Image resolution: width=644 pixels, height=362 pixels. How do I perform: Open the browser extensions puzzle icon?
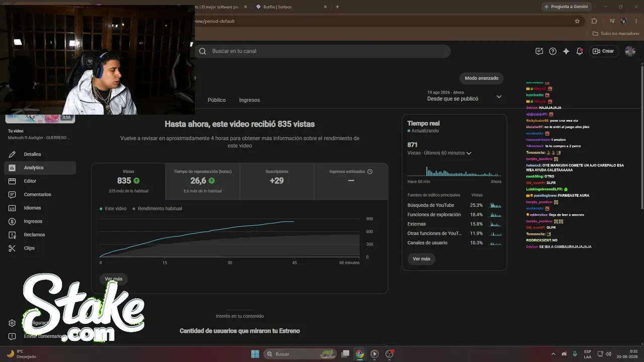594,21
